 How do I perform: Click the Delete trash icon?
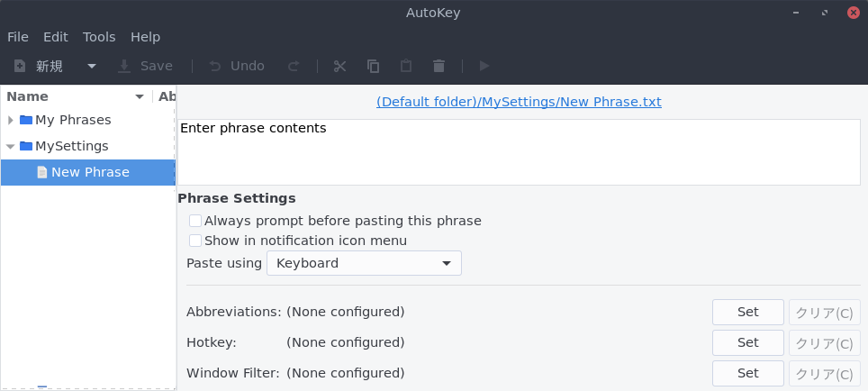click(439, 67)
